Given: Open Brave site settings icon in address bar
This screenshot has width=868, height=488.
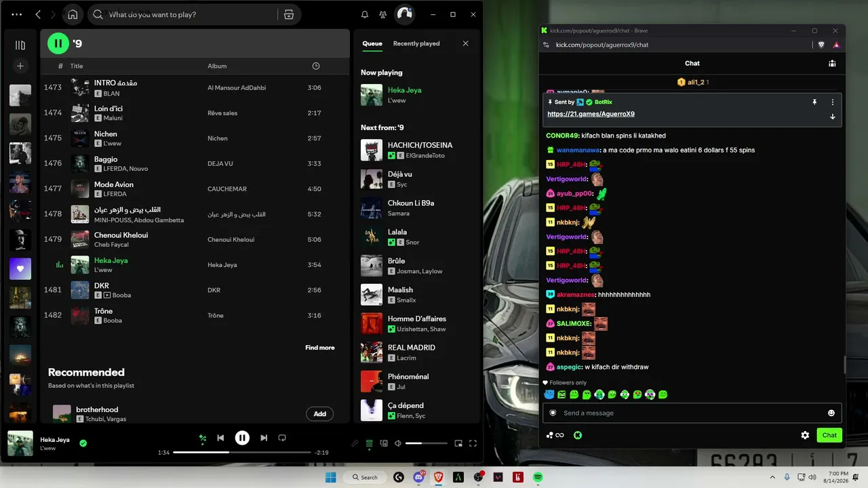Looking at the screenshot, I should 547,45.
